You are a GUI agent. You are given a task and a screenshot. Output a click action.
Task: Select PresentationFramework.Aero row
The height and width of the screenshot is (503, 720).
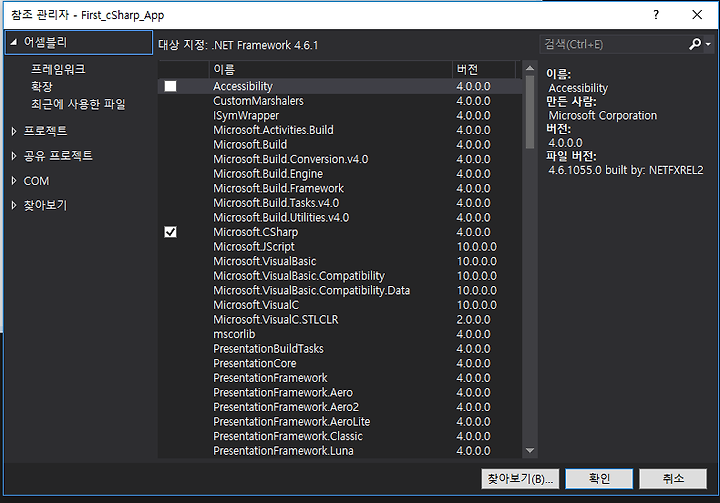pyautogui.click(x=340, y=393)
